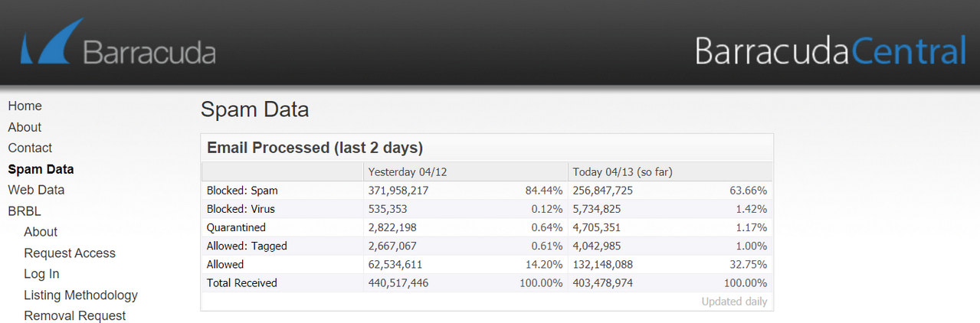Select the Today 04/13 column header

(x=622, y=172)
